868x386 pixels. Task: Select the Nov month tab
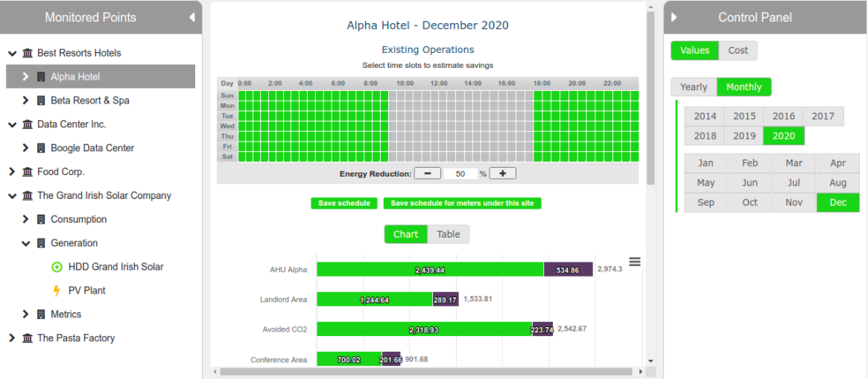click(794, 203)
